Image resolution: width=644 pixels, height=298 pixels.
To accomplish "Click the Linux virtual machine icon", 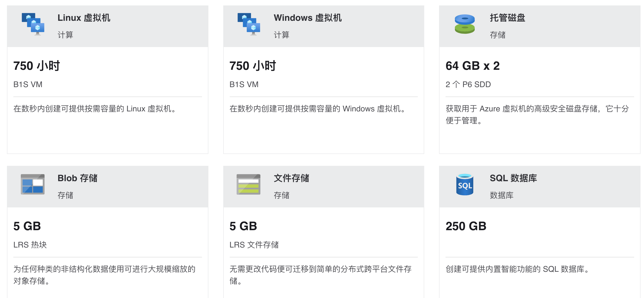I will tap(33, 24).
